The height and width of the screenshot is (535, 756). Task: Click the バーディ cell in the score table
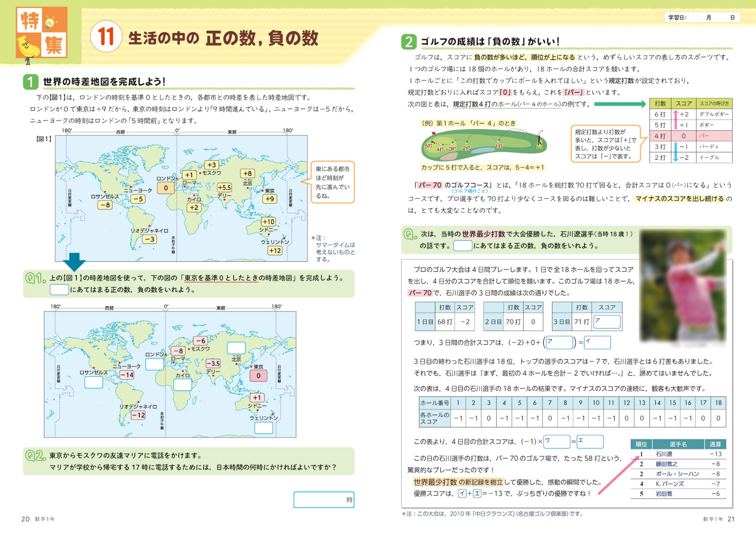tap(714, 147)
